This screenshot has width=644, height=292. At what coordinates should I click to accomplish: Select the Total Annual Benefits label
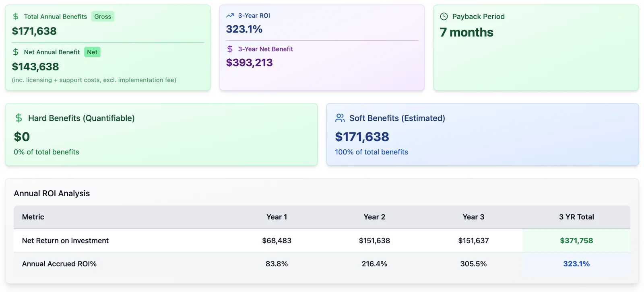[x=56, y=16]
